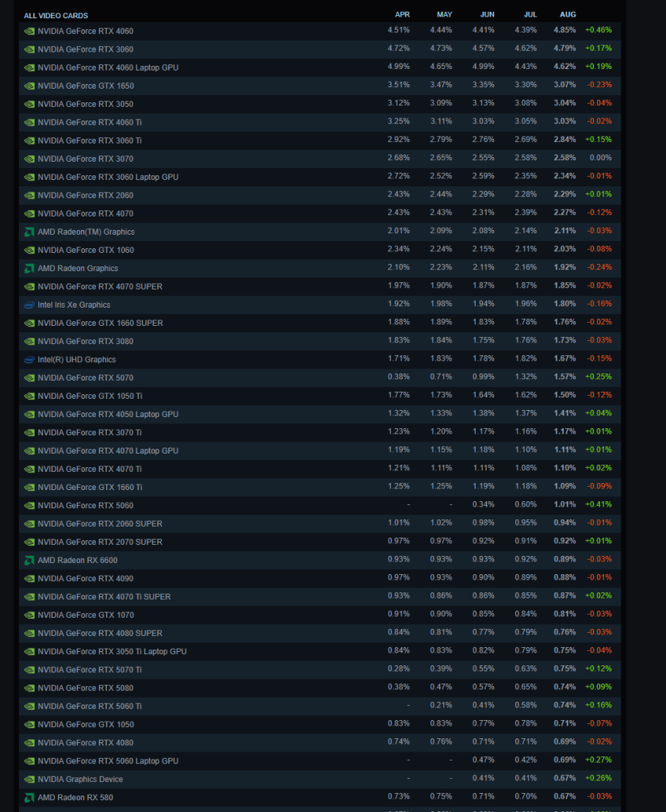Click the +0.46% change for RTX 4060
Image resolution: width=666 pixels, height=812 pixels.
pyautogui.click(x=598, y=30)
